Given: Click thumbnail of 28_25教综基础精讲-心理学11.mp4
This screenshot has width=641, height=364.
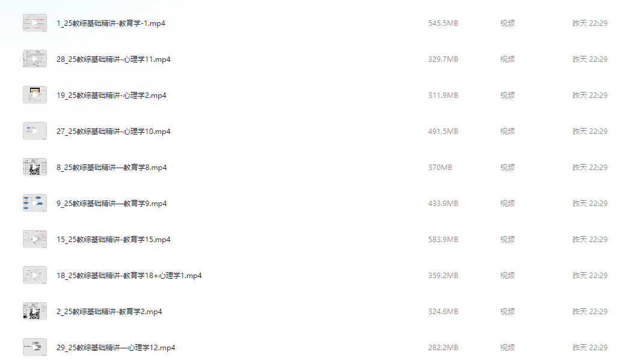Looking at the screenshot, I should [x=35, y=59].
